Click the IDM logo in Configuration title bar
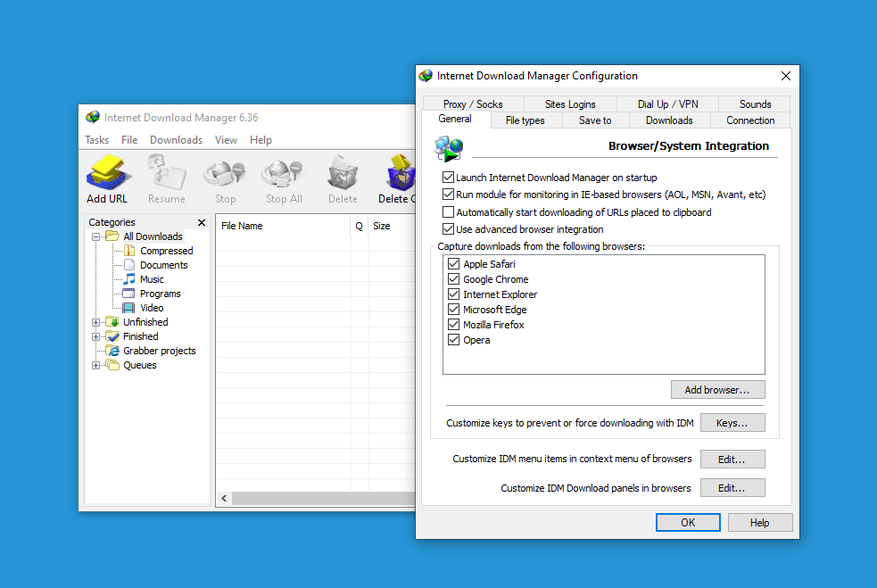The height and width of the screenshot is (588, 877). tap(426, 76)
